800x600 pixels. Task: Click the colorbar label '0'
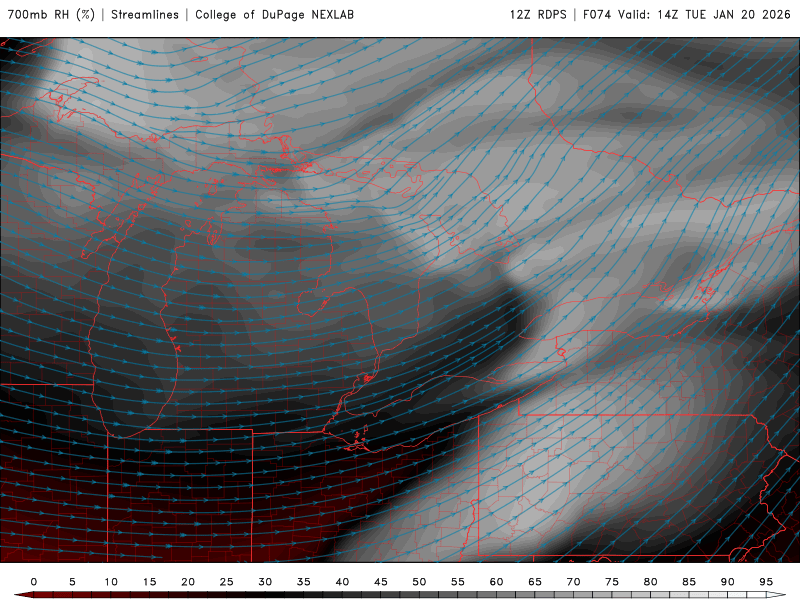34,582
